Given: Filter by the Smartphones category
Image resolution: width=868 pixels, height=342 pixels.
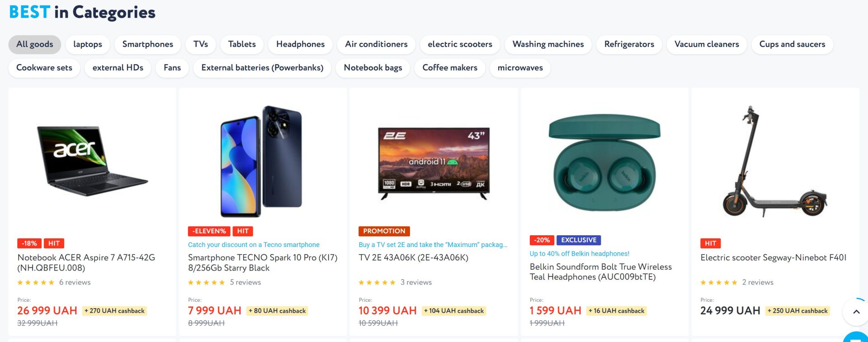Looking at the screenshot, I should (147, 44).
